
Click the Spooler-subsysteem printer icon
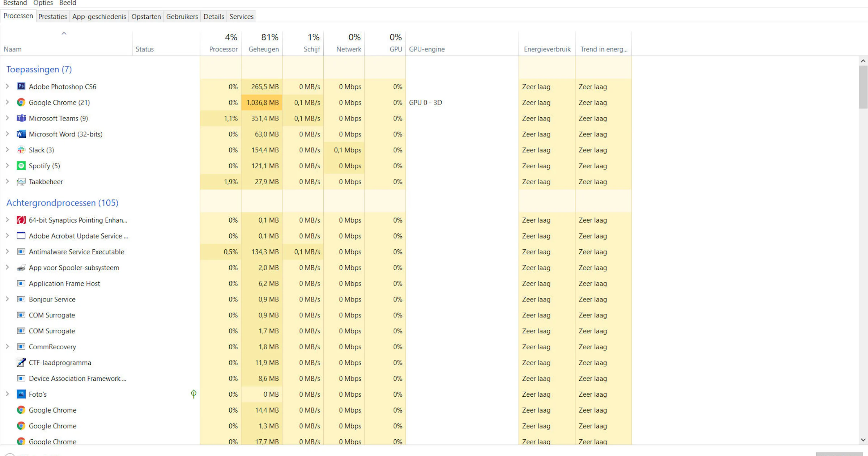[21, 268]
